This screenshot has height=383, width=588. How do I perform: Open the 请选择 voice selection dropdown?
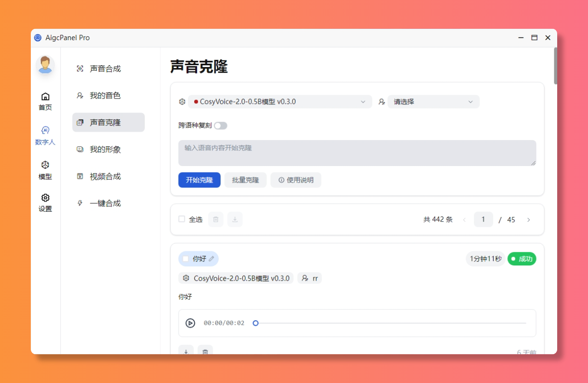coord(433,101)
